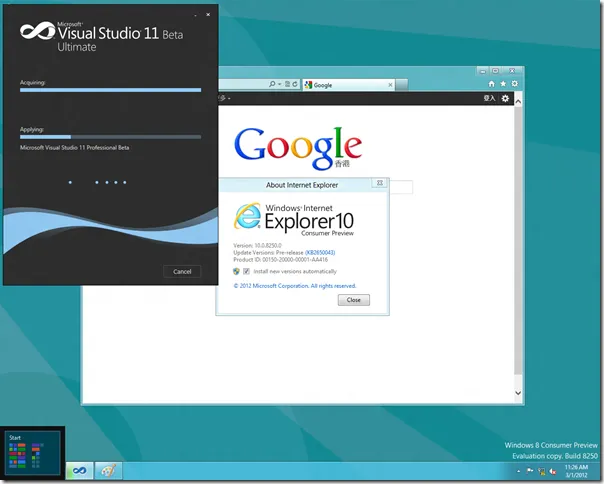604x484 pixels.
Task: Click the Applying progress bar in installer
Action: coord(111,137)
